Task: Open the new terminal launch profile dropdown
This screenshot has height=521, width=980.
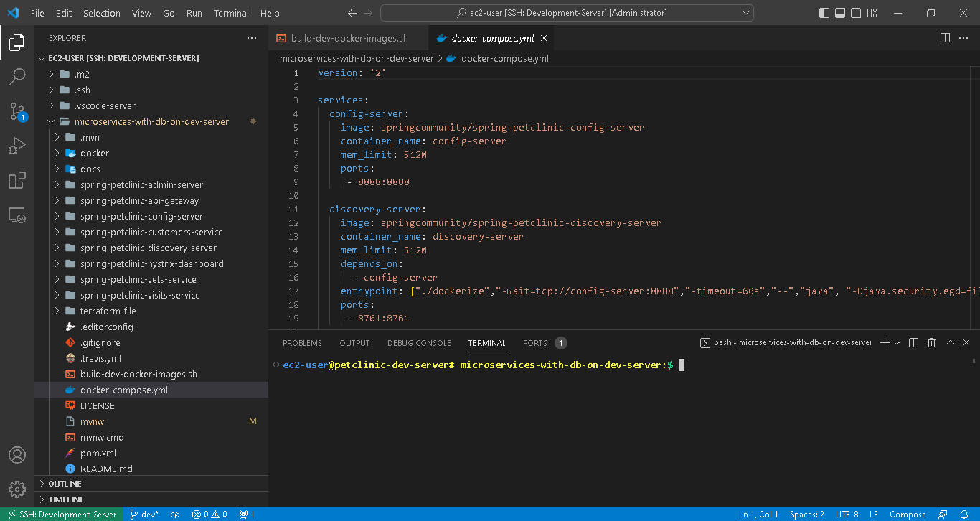Action: coord(897,343)
